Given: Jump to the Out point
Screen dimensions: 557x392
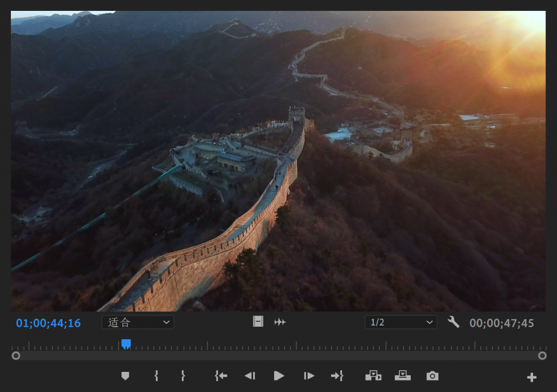Looking at the screenshot, I should click(x=337, y=376).
